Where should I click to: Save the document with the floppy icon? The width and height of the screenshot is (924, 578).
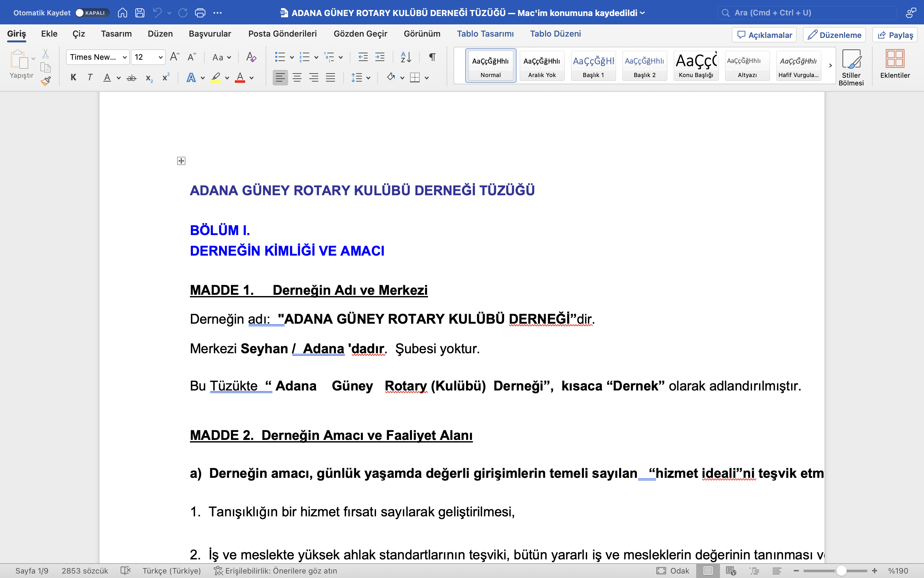point(140,13)
